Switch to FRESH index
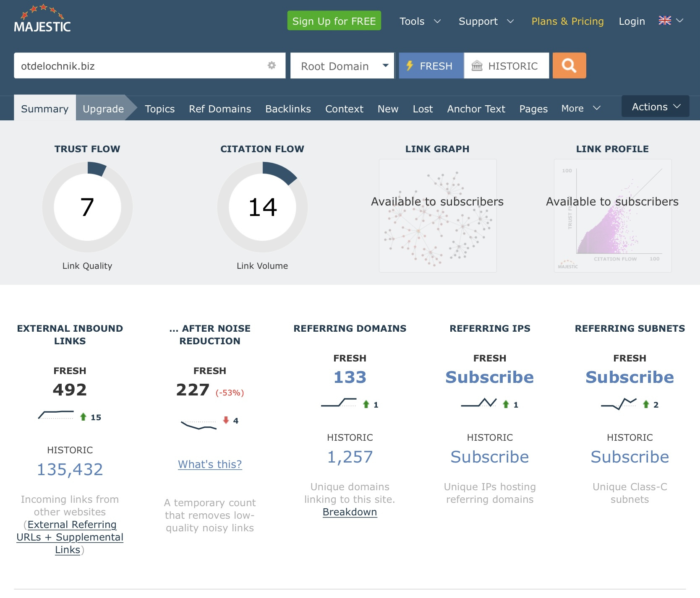700x598 pixels. (431, 65)
